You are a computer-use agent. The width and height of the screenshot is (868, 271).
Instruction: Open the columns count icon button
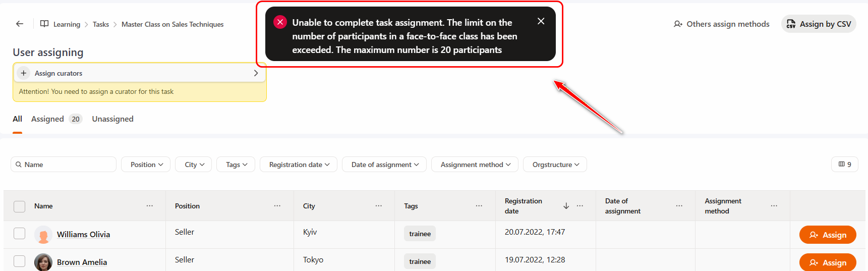(844, 165)
